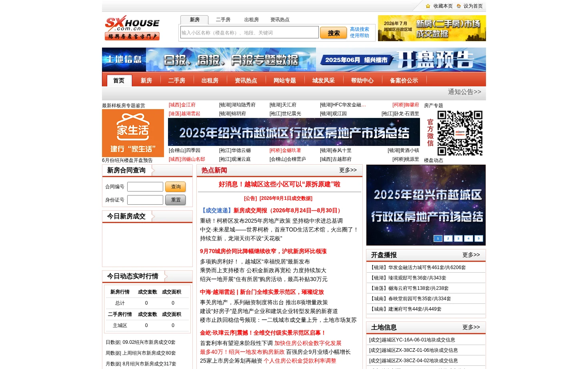Switch to the 出租房 search tab
The height and width of the screenshot is (369, 588).
click(x=252, y=20)
